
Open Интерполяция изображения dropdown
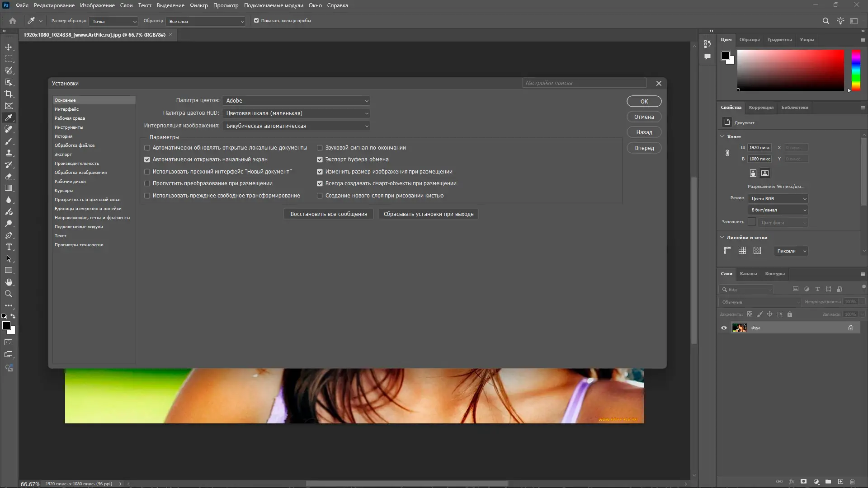point(296,126)
